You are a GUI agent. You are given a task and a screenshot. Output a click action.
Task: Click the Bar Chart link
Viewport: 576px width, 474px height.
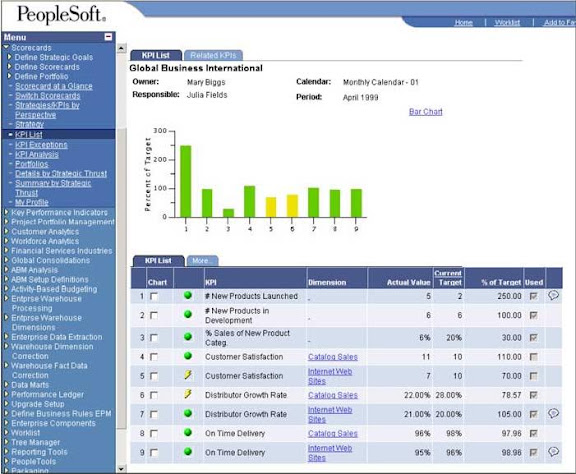click(426, 112)
